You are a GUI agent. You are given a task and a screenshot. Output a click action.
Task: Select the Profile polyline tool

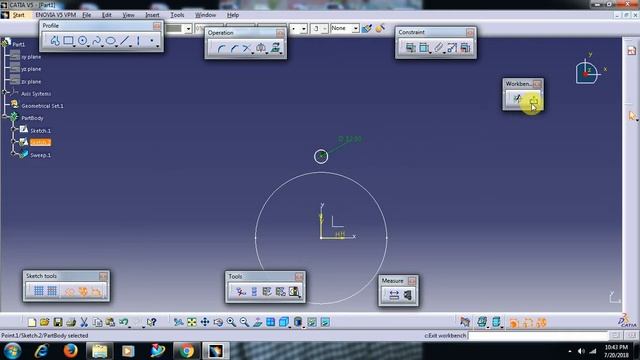click(x=55, y=40)
